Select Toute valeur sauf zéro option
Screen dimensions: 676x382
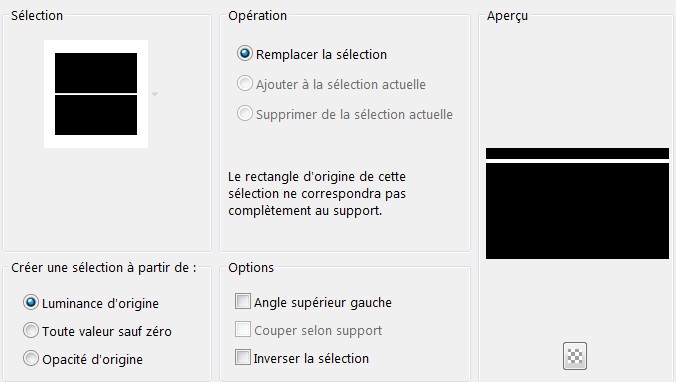[31, 331]
